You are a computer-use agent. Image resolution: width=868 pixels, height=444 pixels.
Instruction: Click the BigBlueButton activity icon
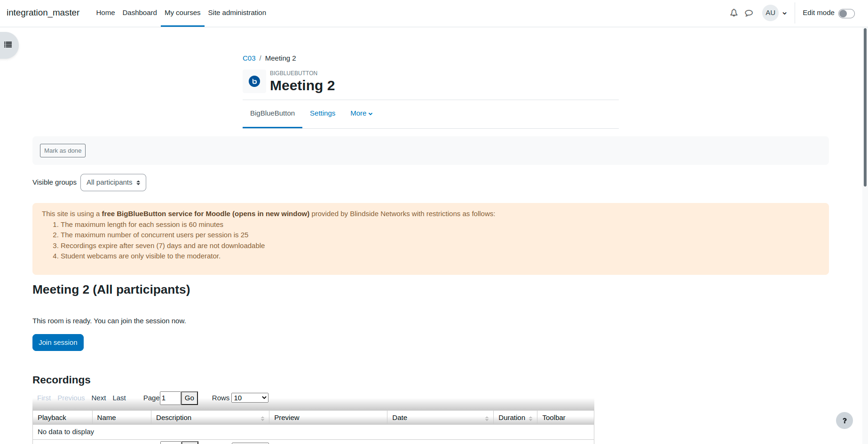(254, 81)
